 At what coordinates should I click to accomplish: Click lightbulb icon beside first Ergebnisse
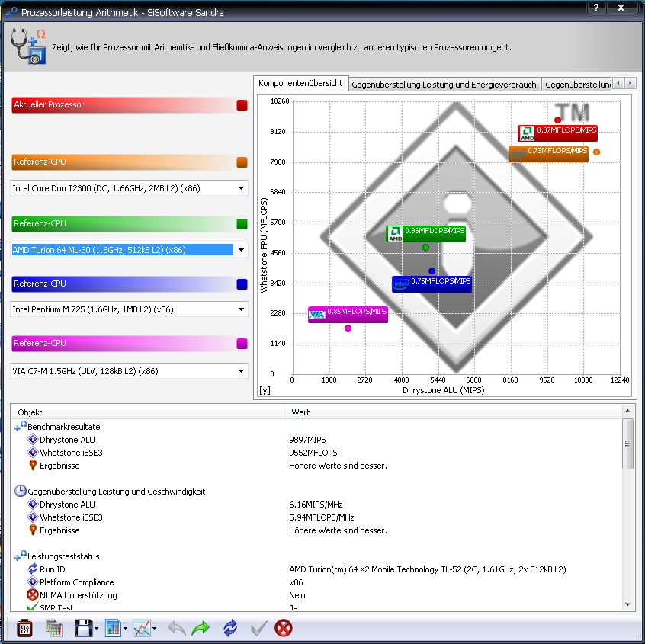[33, 465]
